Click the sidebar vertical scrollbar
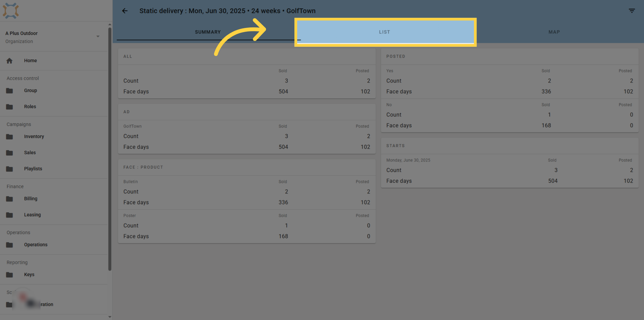The height and width of the screenshot is (320, 644). [x=110, y=149]
